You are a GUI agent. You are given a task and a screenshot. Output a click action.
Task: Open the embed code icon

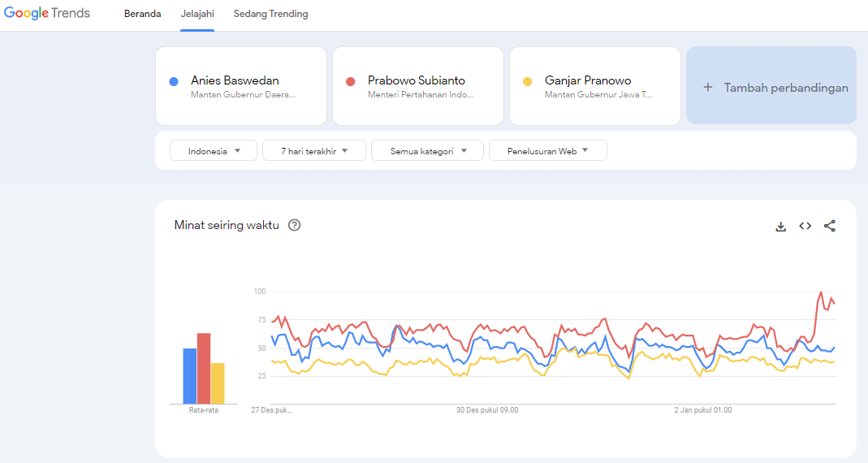pyautogui.click(x=805, y=226)
